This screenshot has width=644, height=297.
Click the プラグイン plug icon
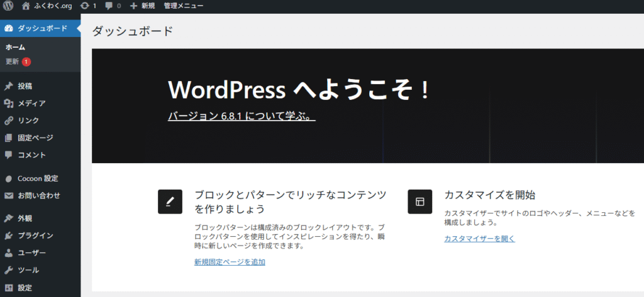[9, 235]
